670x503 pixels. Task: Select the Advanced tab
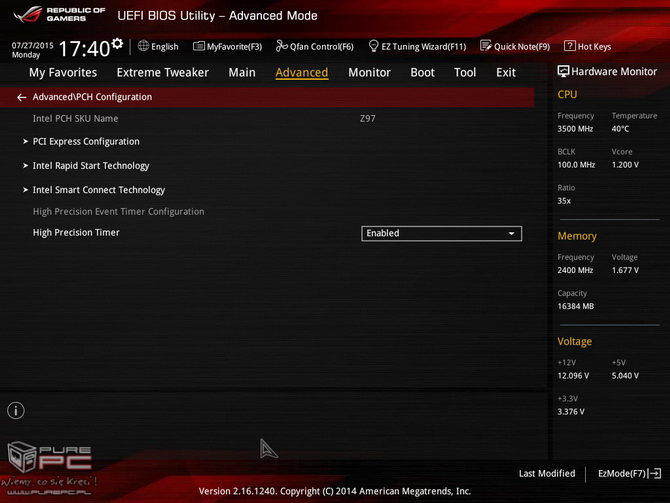pyautogui.click(x=302, y=72)
